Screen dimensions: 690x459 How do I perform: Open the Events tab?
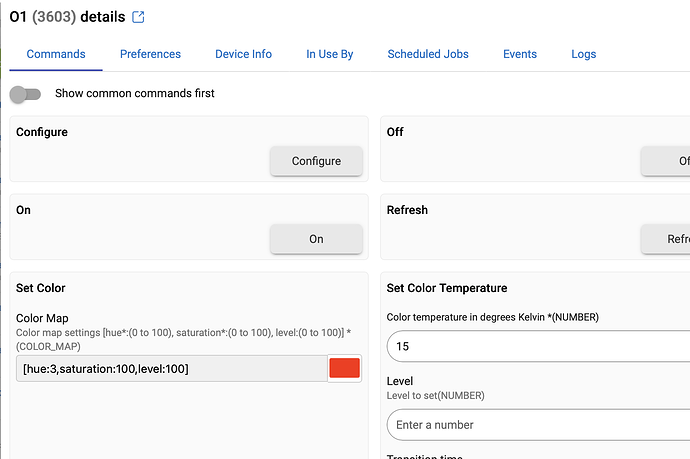pos(520,54)
